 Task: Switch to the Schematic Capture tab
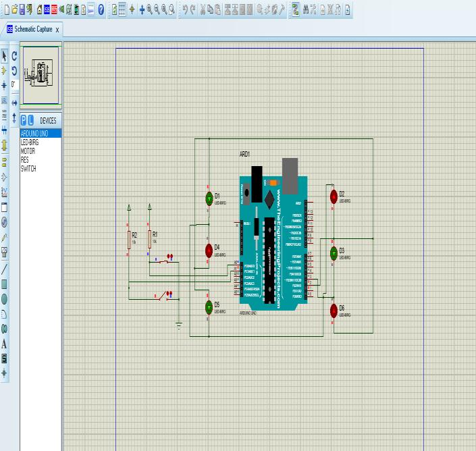[32, 30]
